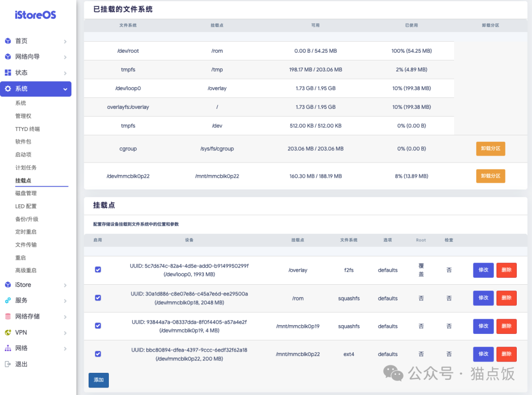This screenshot has width=532, height=395.
Task: Click the 状态 status icon
Action: pyautogui.click(x=9, y=73)
